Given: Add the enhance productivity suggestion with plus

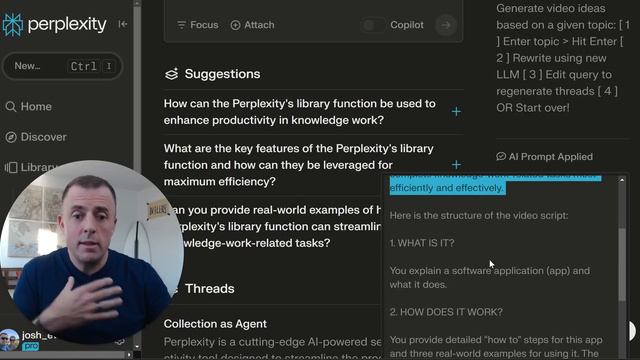Looking at the screenshot, I should 456,111.
